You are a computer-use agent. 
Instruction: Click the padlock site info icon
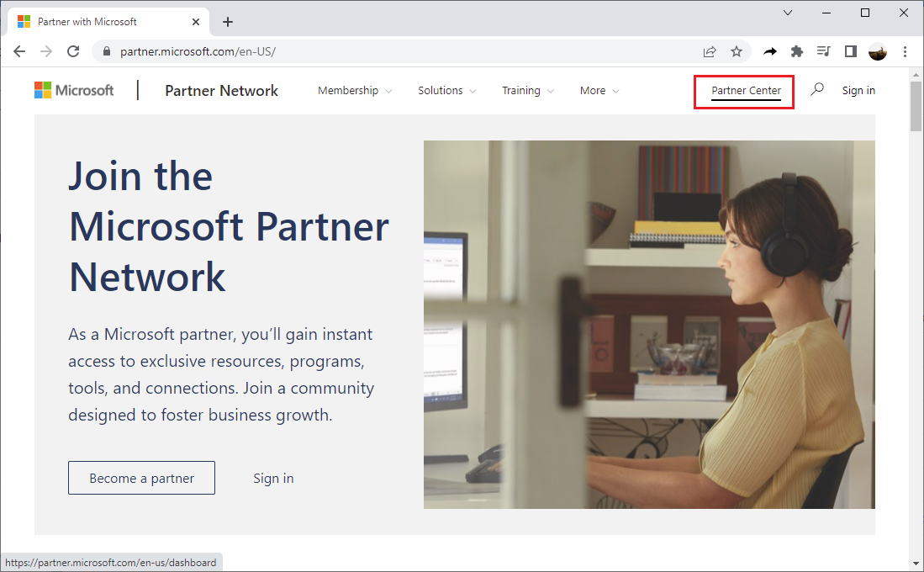coord(107,51)
